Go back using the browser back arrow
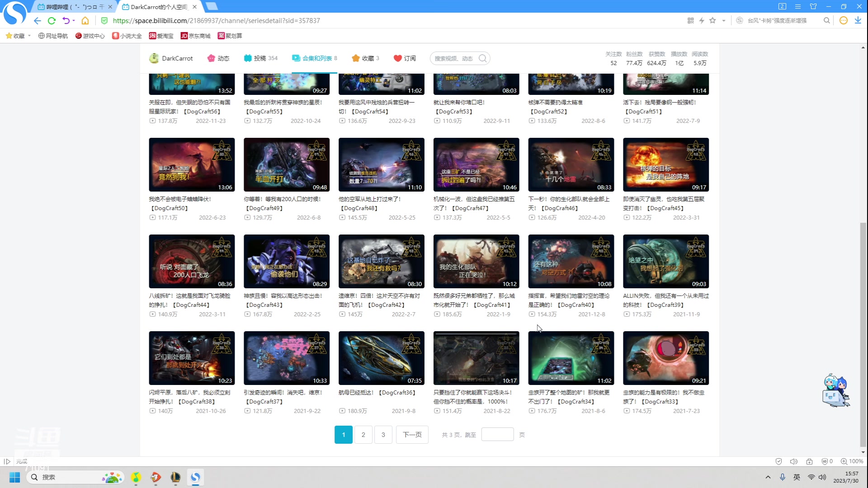This screenshot has width=868, height=488. [x=38, y=21]
